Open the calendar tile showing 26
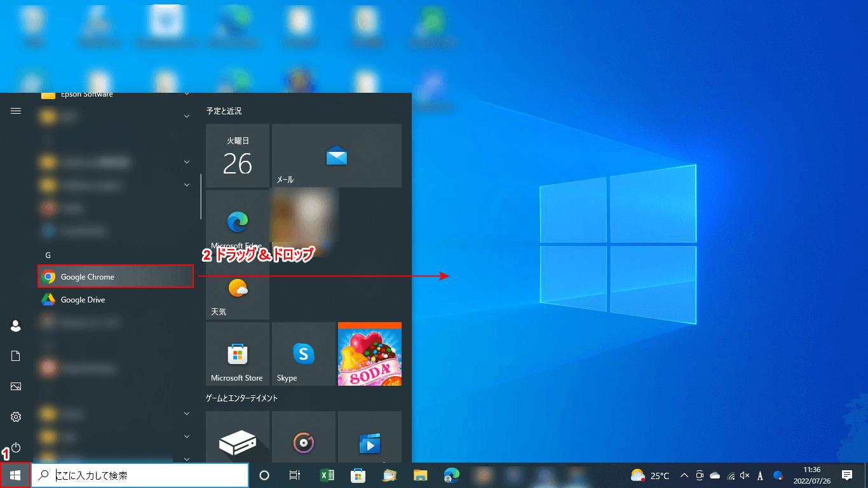 238,156
